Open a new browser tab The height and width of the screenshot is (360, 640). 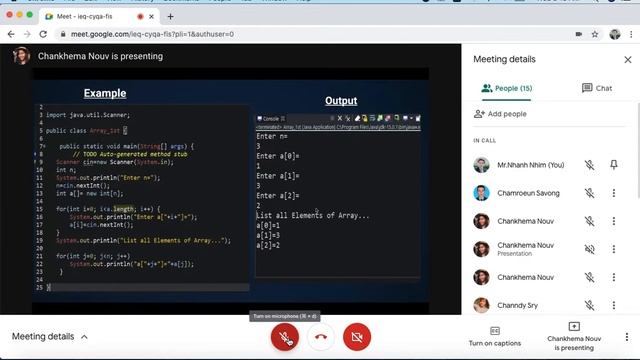tap(170, 16)
